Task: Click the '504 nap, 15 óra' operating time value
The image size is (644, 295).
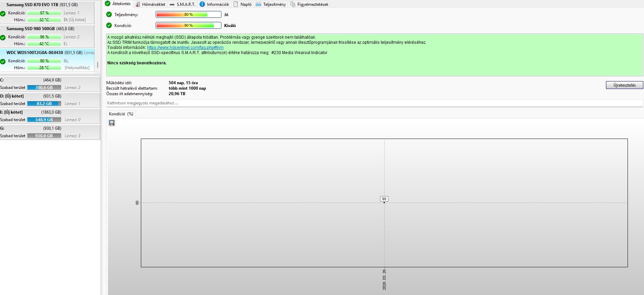Action: point(183,83)
